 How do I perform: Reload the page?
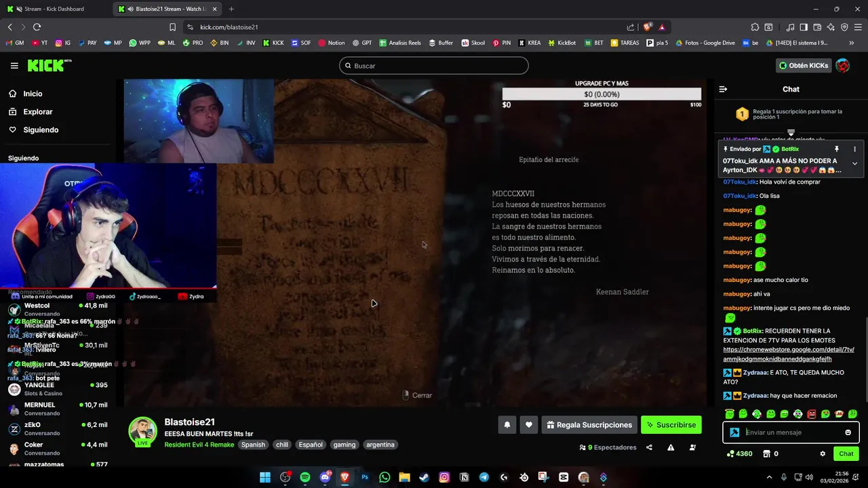(37, 27)
